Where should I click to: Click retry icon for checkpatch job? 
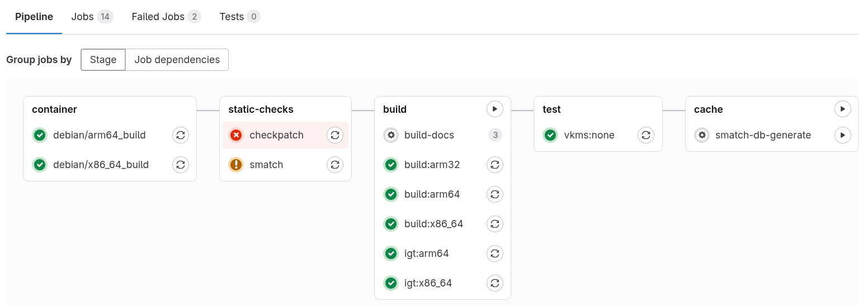(335, 135)
